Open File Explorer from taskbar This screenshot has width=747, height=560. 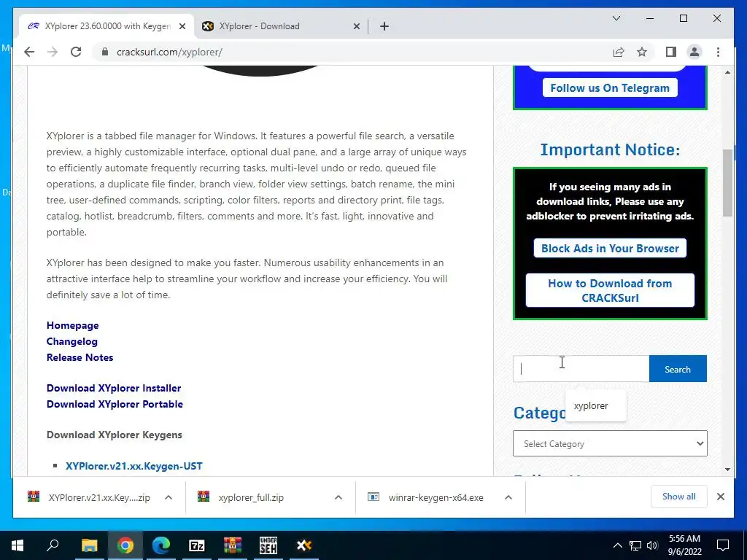click(89, 545)
